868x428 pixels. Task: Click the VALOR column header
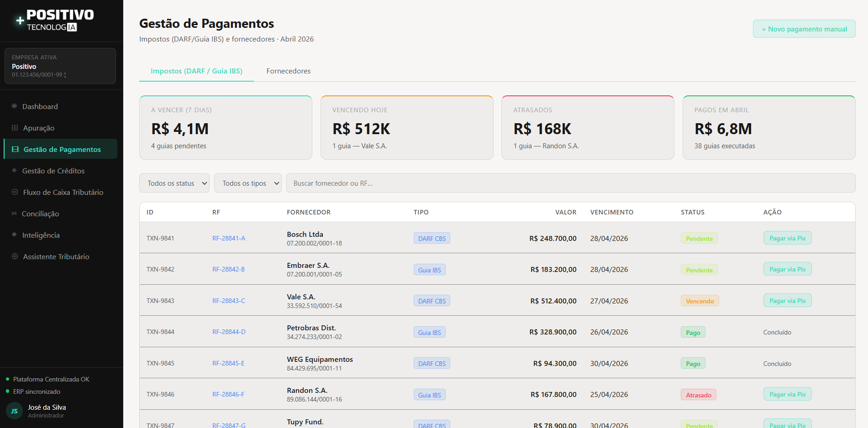[x=566, y=212]
